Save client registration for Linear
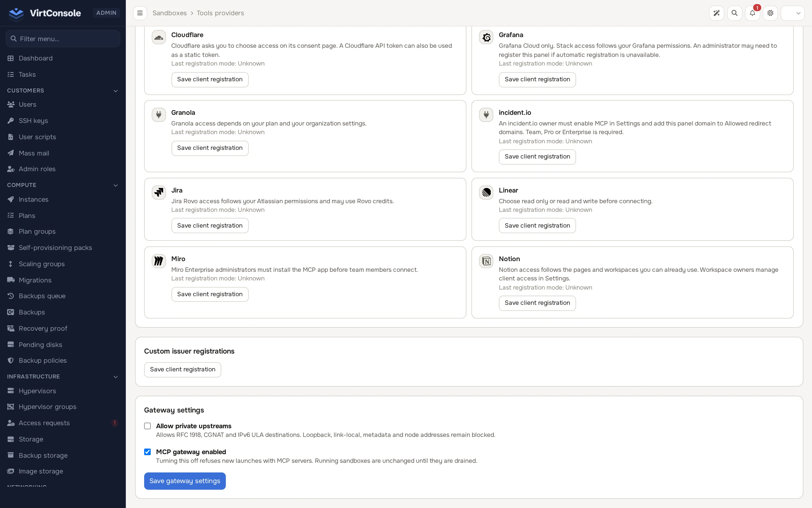812x508 pixels. (537, 226)
